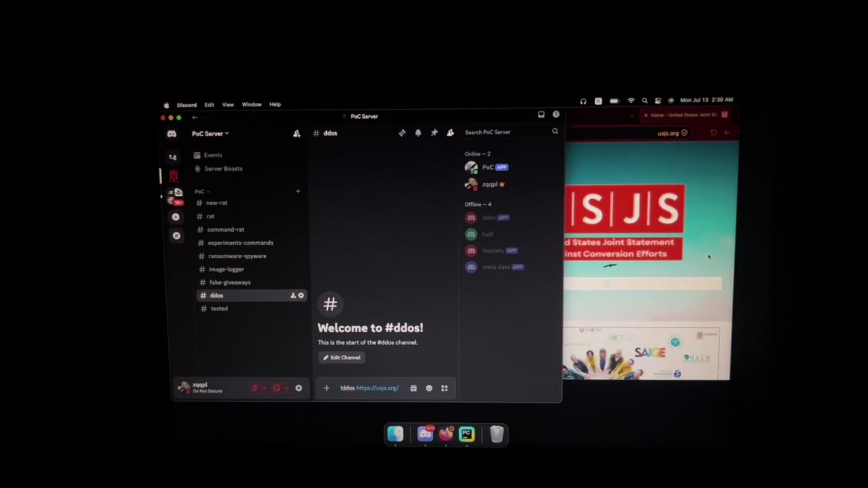Screen dimensions: 868x488
Task: Toggle microphone mute in user panel
Action: (255, 388)
